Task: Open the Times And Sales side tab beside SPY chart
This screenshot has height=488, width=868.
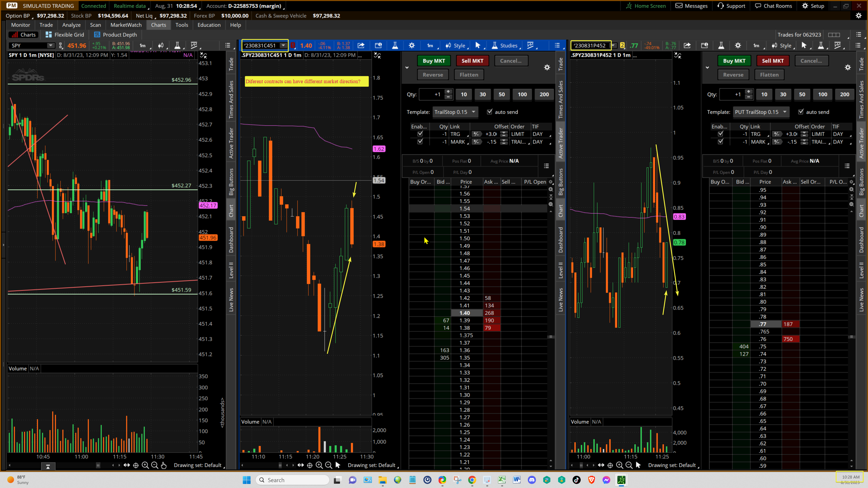Action: (x=231, y=99)
